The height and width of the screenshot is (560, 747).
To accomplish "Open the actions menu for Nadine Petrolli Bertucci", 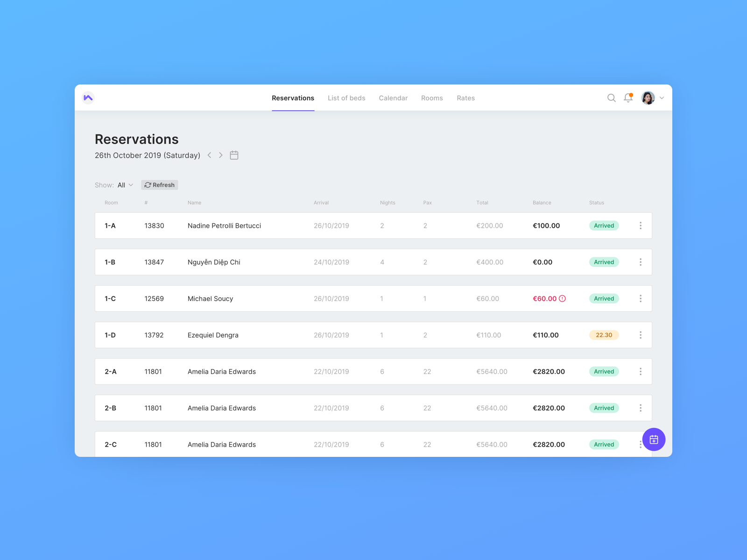I will (x=641, y=225).
